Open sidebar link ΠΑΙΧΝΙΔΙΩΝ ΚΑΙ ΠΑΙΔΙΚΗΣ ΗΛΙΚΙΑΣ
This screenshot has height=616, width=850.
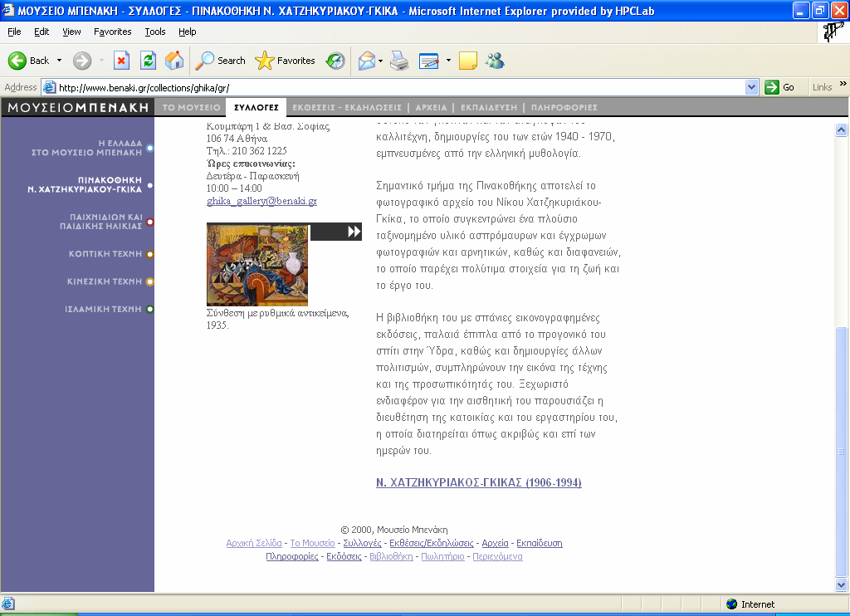click(100, 222)
